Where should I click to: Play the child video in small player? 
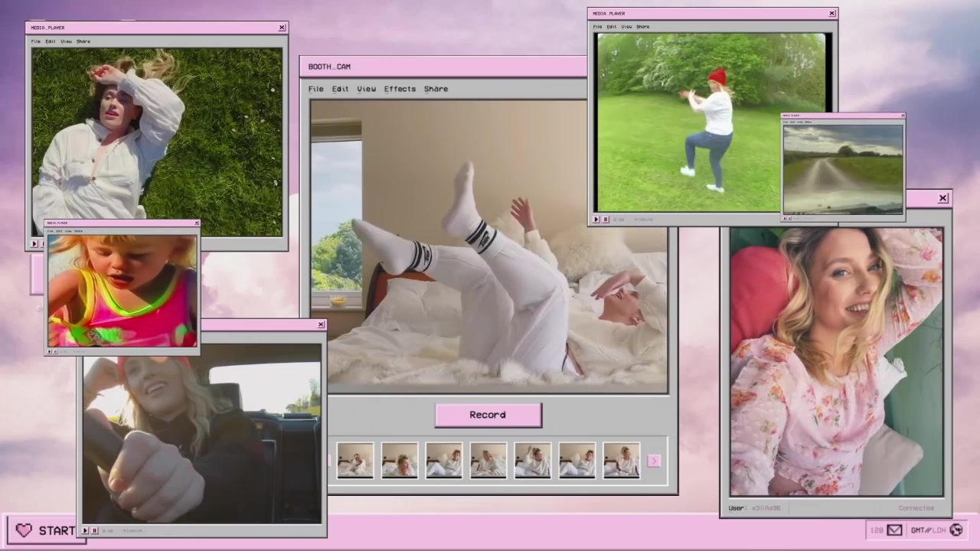point(49,351)
